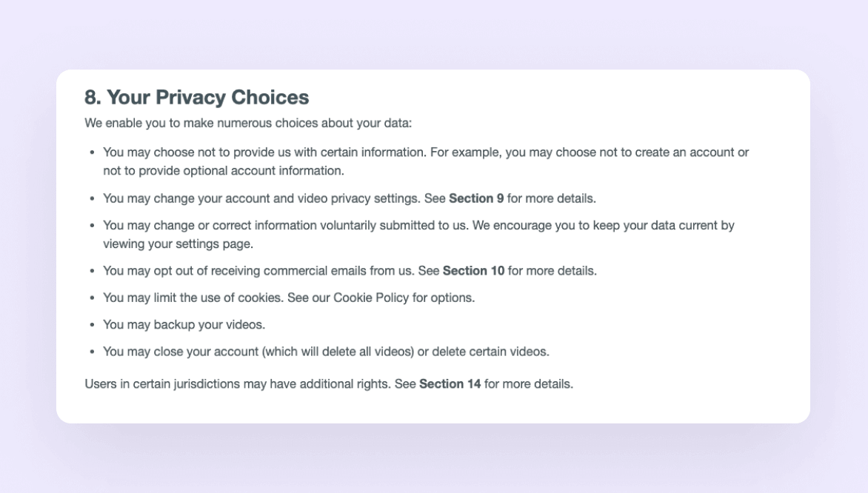This screenshot has width=868, height=493.
Task: Open the "Section 10" reference link
Action: 473,271
